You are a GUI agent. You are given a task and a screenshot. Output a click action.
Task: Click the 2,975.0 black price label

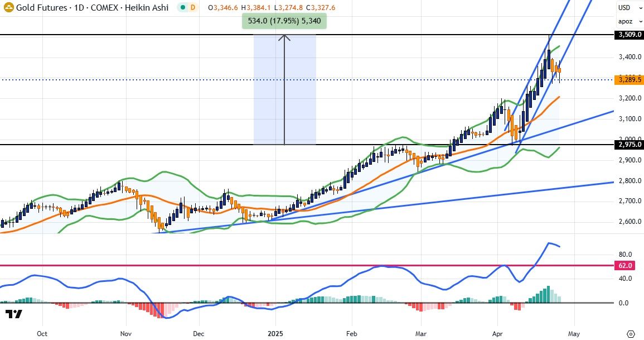629,144
